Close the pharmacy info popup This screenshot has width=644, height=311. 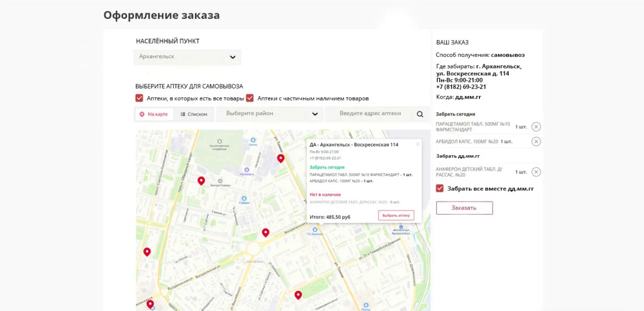[418, 144]
